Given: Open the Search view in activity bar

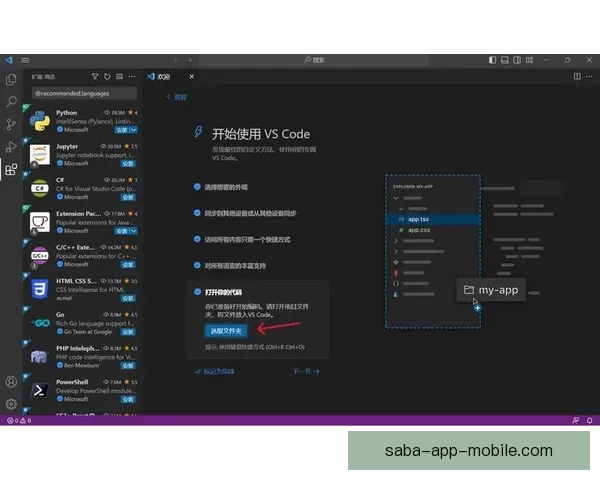Looking at the screenshot, I should (11, 102).
